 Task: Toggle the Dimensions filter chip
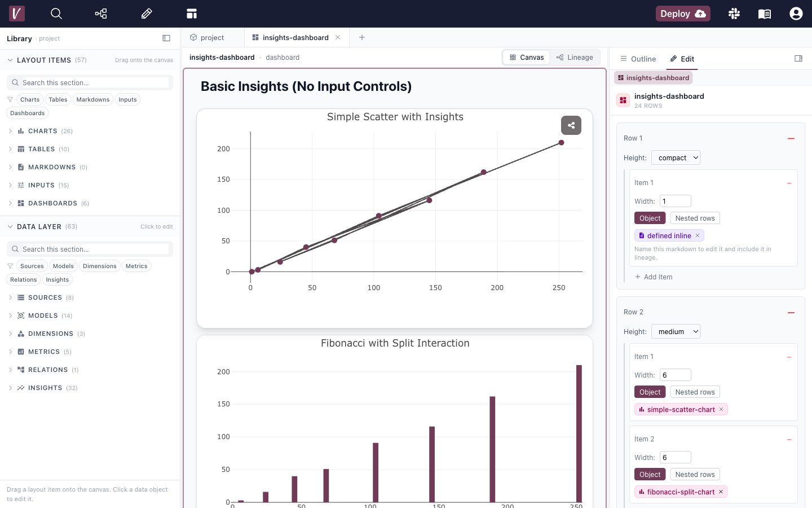pyautogui.click(x=100, y=266)
